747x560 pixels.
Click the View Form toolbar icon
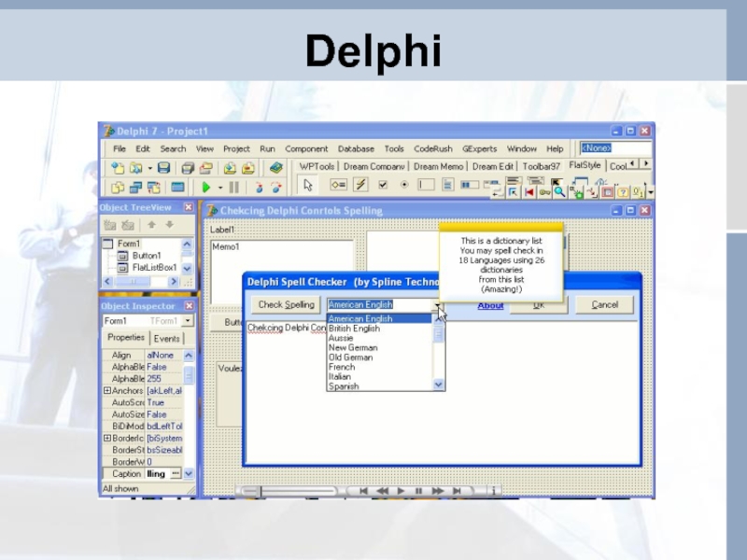pyautogui.click(x=135, y=188)
